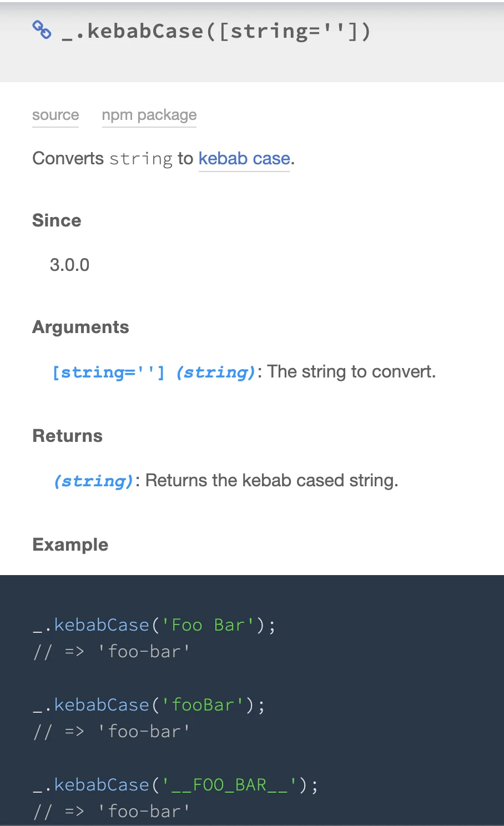Viewport: 504px width, 826px height.
Task: Click the Arguments section heading
Action: pyautogui.click(x=80, y=327)
